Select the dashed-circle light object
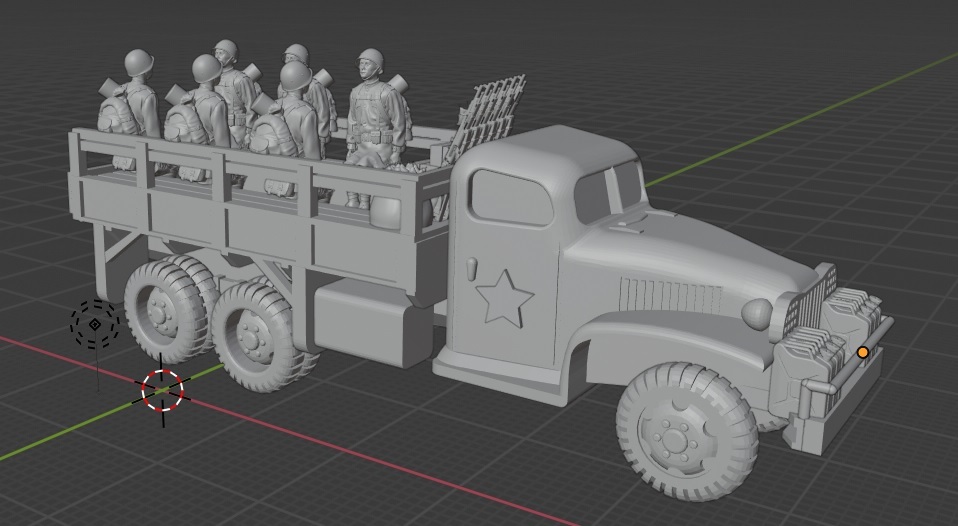The width and height of the screenshot is (958, 526). pos(95,324)
